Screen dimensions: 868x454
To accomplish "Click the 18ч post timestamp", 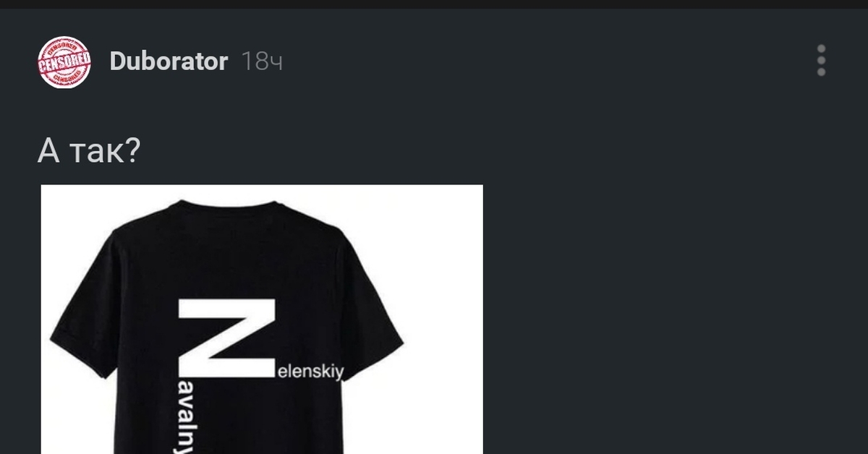I will tap(261, 61).
